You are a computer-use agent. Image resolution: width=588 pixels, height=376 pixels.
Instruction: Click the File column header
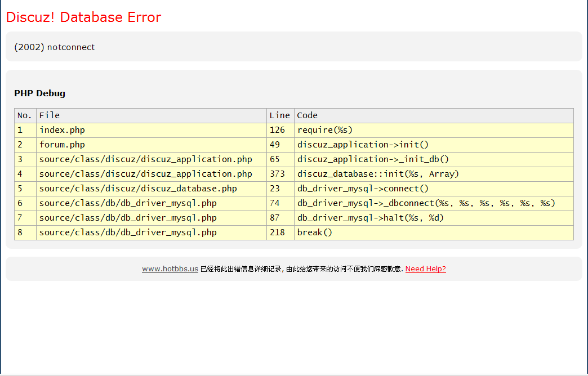[x=152, y=115]
